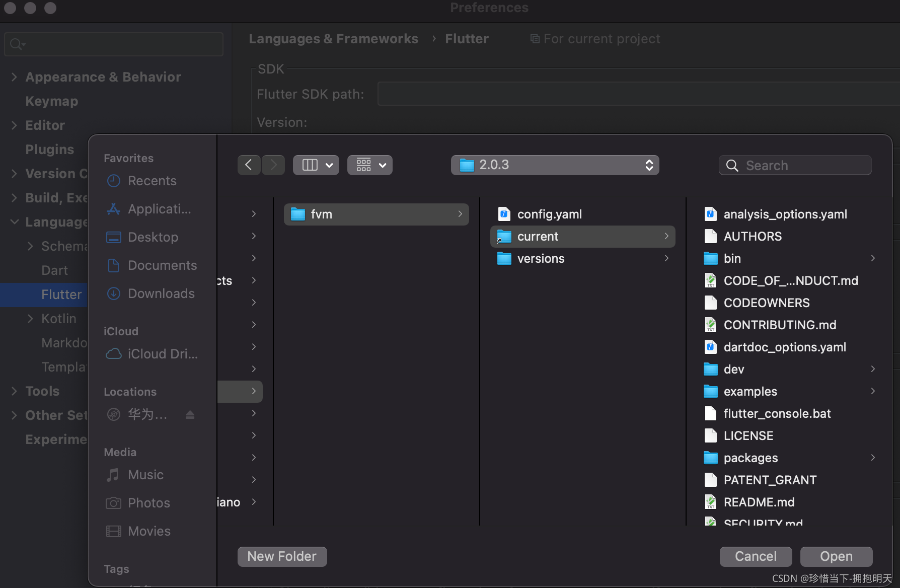Select Dart in Preferences tree
Image resolution: width=900 pixels, height=588 pixels.
[54, 270]
